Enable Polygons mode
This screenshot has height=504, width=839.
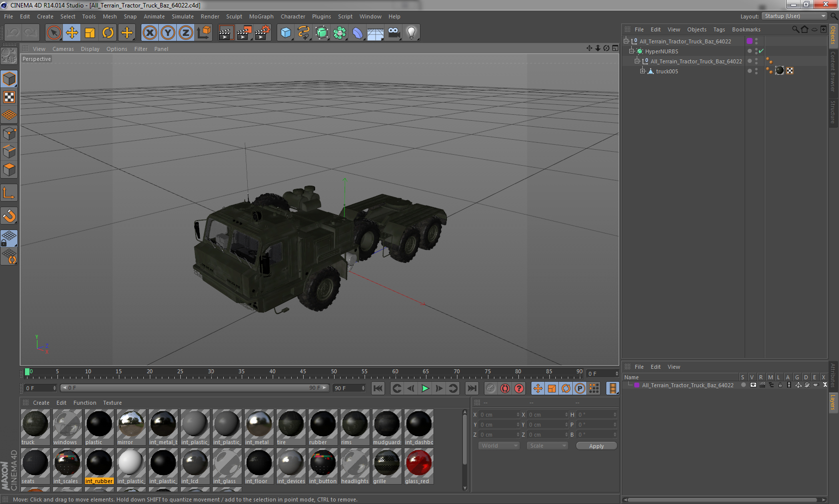click(9, 170)
